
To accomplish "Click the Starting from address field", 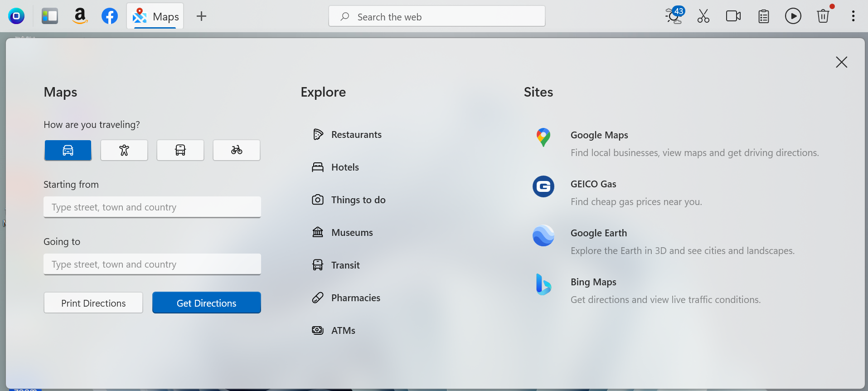I will click(152, 207).
